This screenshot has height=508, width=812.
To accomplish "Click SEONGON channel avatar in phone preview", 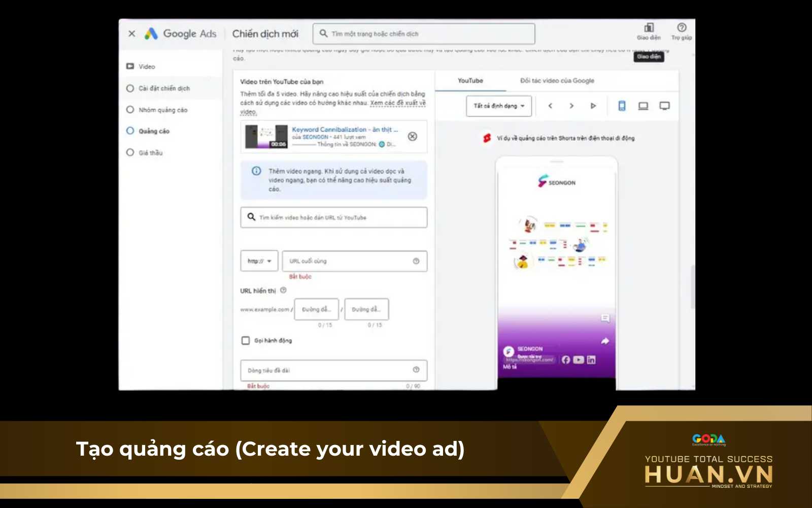I will (509, 352).
